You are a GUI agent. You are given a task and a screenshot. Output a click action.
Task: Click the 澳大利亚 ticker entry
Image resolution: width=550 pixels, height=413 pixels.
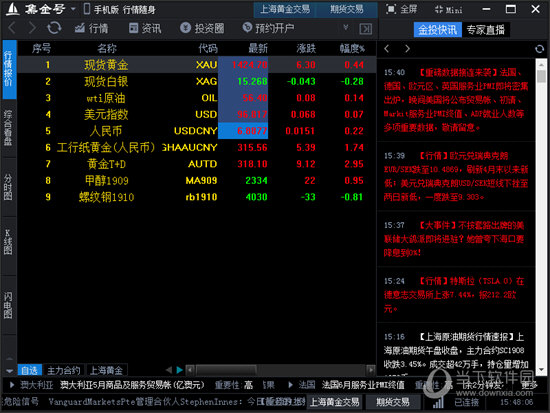click(x=36, y=385)
